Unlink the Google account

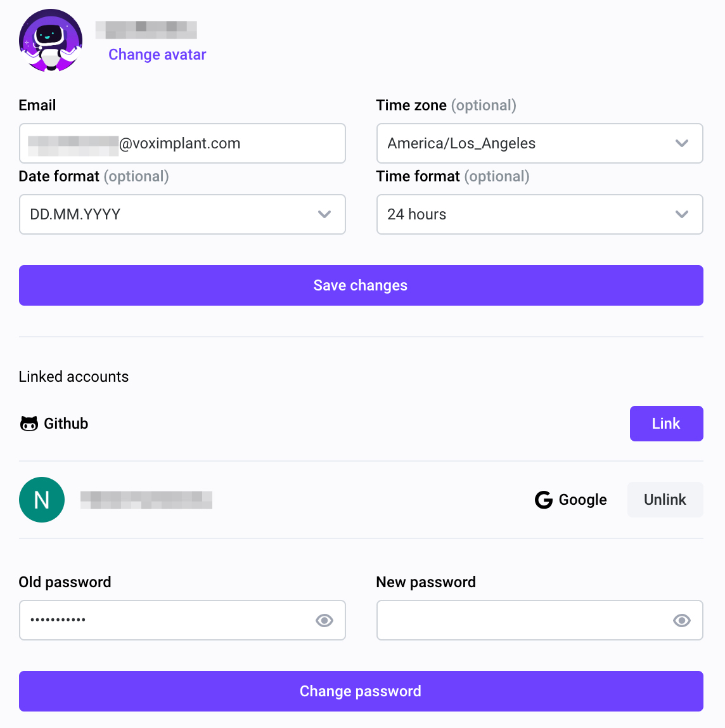click(x=665, y=500)
